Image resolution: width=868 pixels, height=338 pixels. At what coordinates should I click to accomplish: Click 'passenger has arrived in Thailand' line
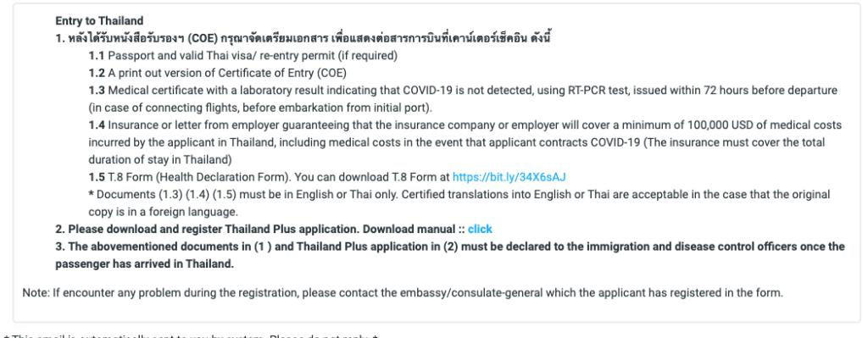point(144,263)
